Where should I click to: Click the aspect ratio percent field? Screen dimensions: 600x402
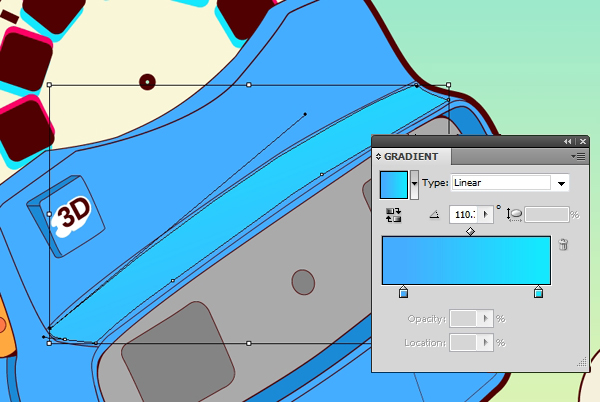click(x=546, y=215)
